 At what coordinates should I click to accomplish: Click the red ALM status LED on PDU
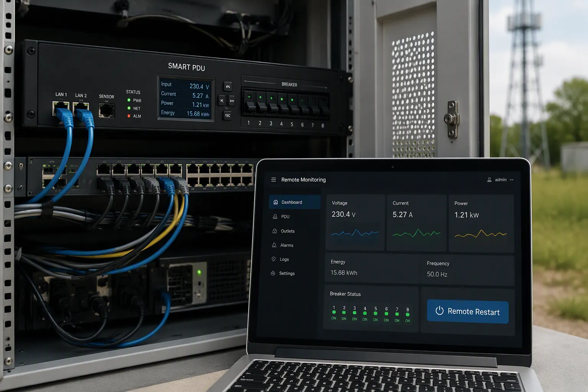pos(129,116)
